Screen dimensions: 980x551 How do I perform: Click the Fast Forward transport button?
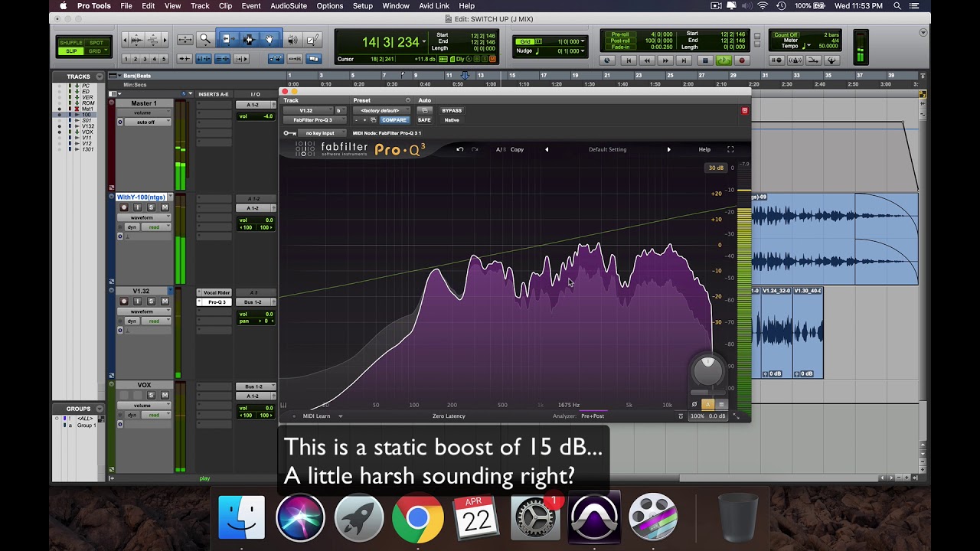click(666, 60)
